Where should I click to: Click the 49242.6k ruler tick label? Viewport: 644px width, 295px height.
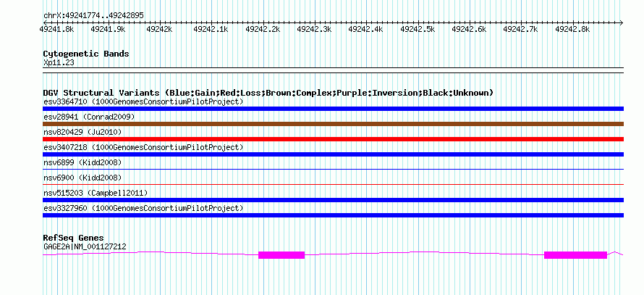tap(469, 29)
